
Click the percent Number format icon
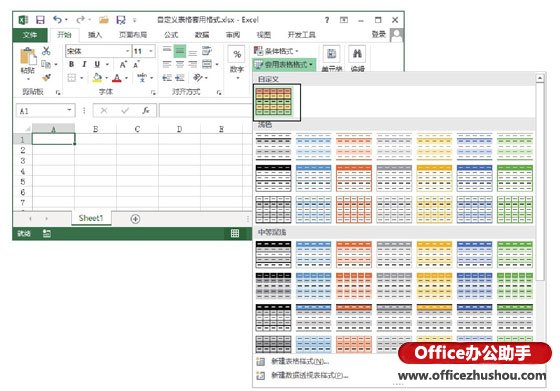click(x=237, y=54)
